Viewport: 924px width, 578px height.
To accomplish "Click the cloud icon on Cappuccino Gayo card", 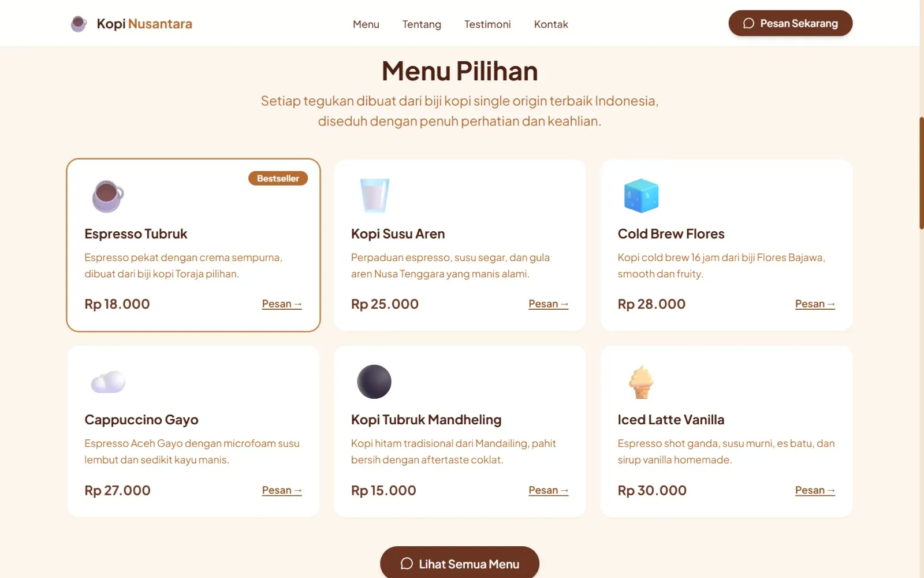I will click(x=107, y=381).
